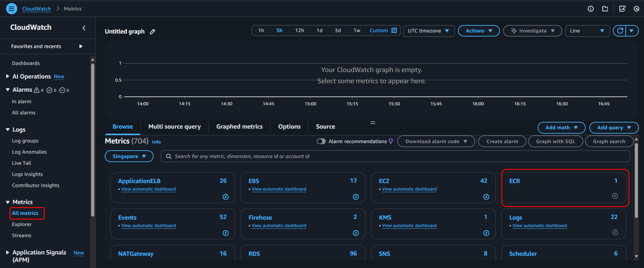Viewport: 644px width, 268px height.
Task: Open the Investigate dropdown
Action: 532,31
